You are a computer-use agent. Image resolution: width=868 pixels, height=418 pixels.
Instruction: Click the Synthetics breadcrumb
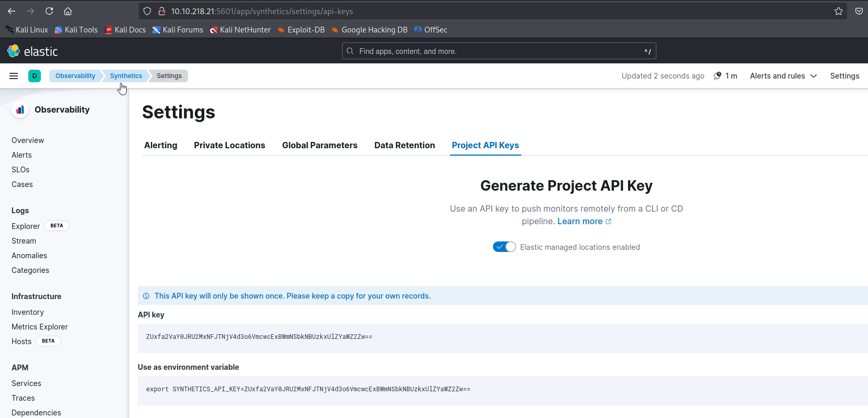point(126,76)
